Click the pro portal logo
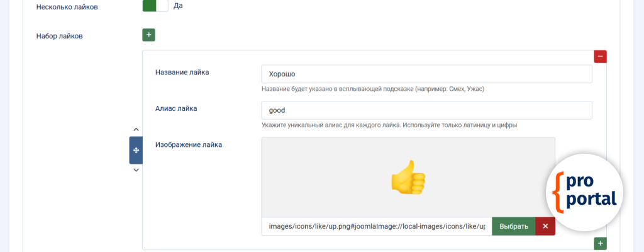The image size is (644, 252). [x=584, y=192]
